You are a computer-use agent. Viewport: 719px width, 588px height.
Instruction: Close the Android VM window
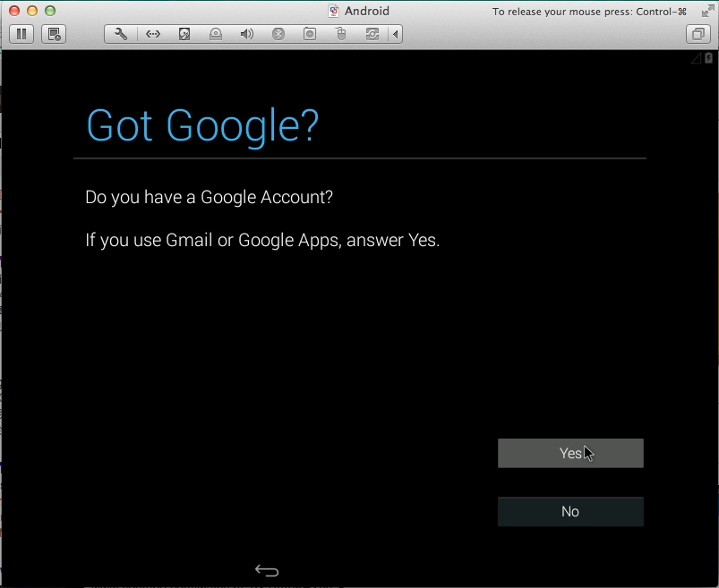[14, 11]
